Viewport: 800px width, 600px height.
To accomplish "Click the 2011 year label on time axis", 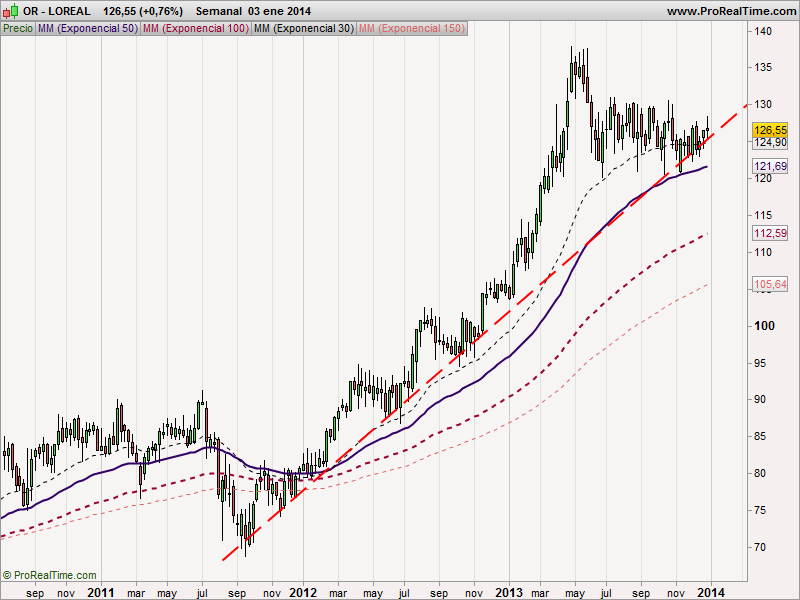I will [x=101, y=592].
